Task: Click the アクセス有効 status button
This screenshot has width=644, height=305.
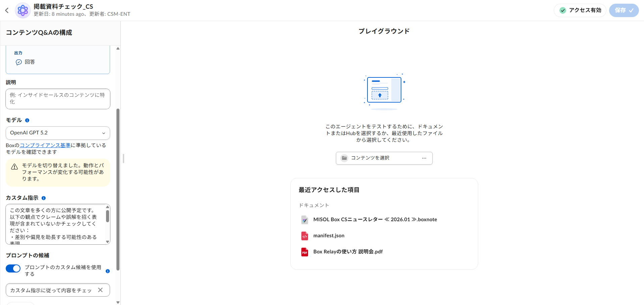Action: (x=580, y=10)
